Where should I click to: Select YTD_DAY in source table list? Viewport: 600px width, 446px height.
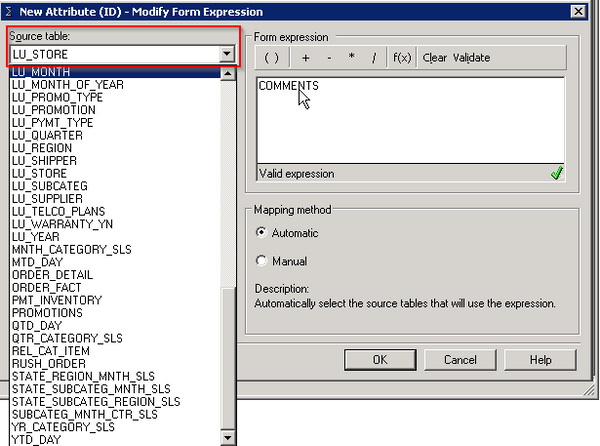[x=35, y=439]
